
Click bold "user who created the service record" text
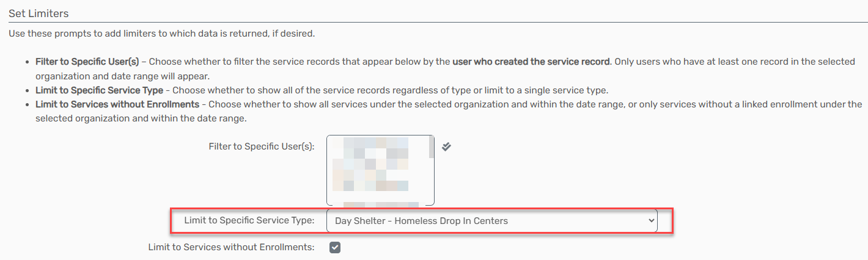pos(531,62)
